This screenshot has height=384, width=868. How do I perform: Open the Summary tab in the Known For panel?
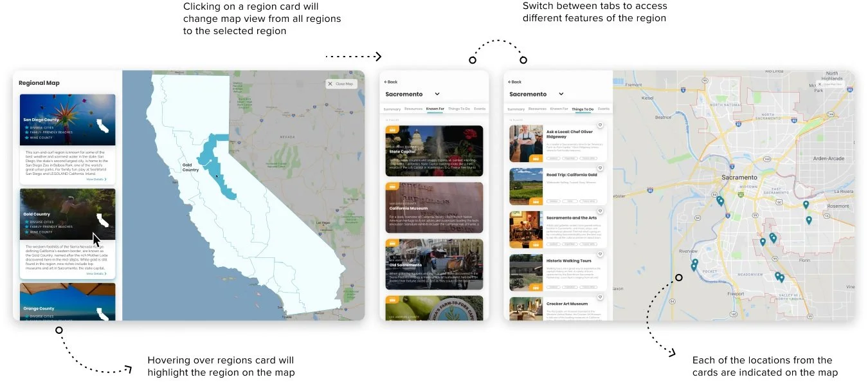click(392, 109)
